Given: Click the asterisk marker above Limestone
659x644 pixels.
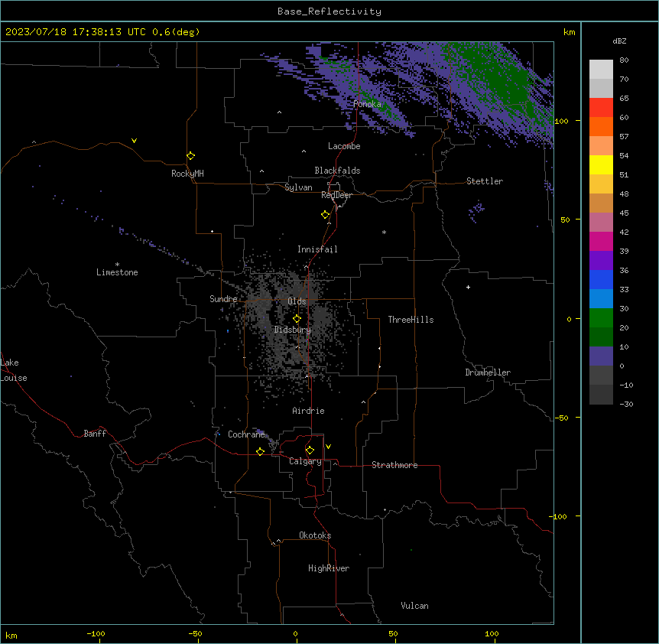Looking at the screenshot, I should [x=117, y=265].
